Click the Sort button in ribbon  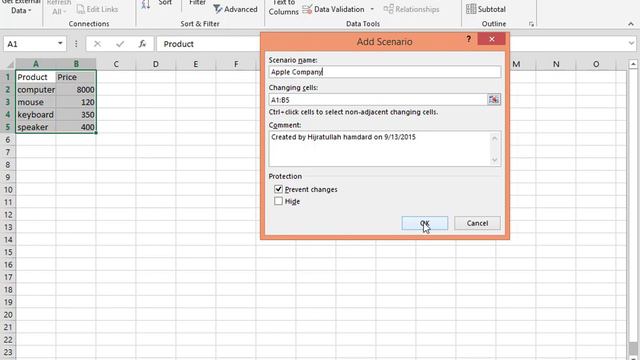(x=165, y=3)
